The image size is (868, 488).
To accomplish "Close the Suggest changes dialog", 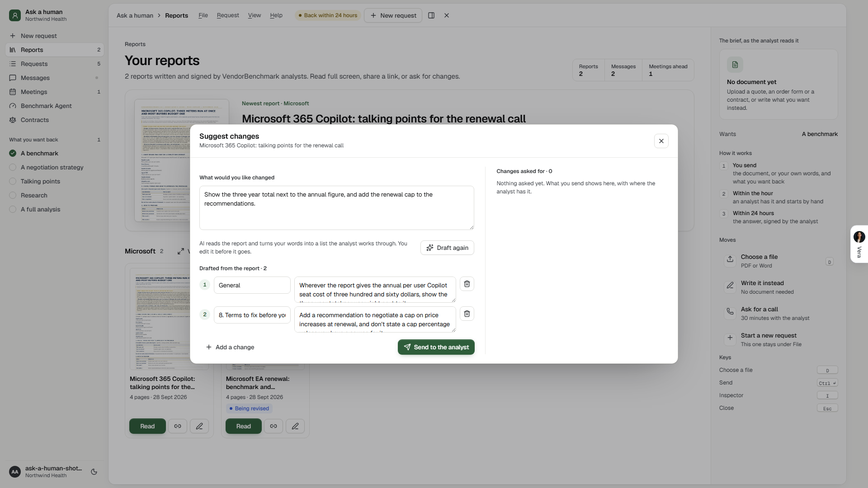I will point(661,141).
